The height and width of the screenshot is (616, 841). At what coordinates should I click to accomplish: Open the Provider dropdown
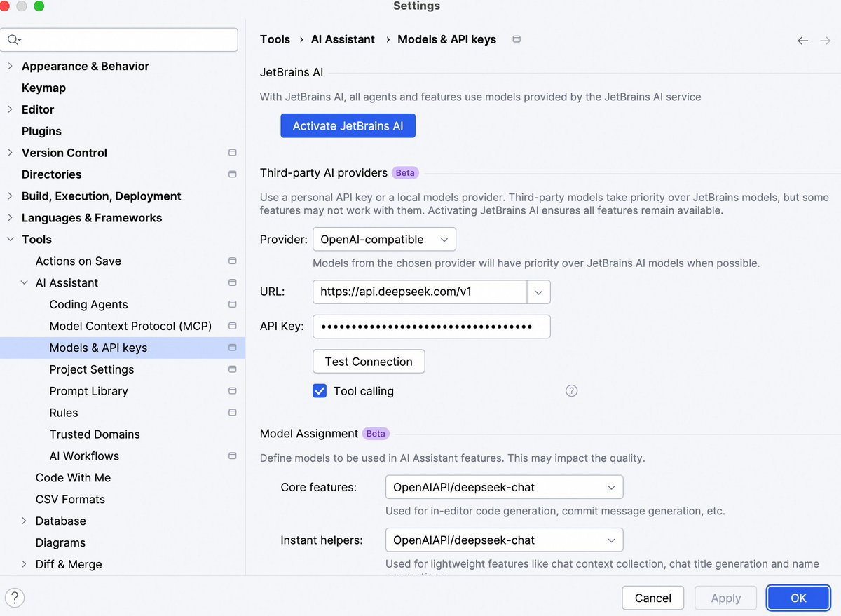(384, 239)
